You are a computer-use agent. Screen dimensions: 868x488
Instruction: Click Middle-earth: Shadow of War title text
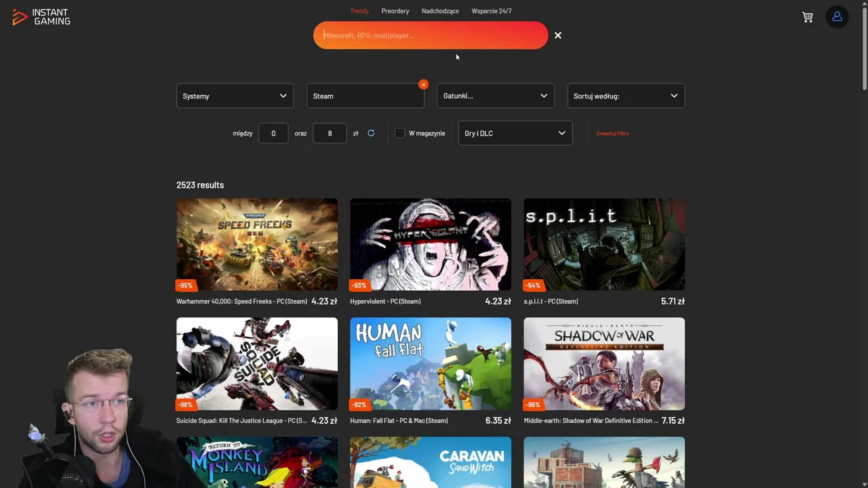(x=591, y=421)
